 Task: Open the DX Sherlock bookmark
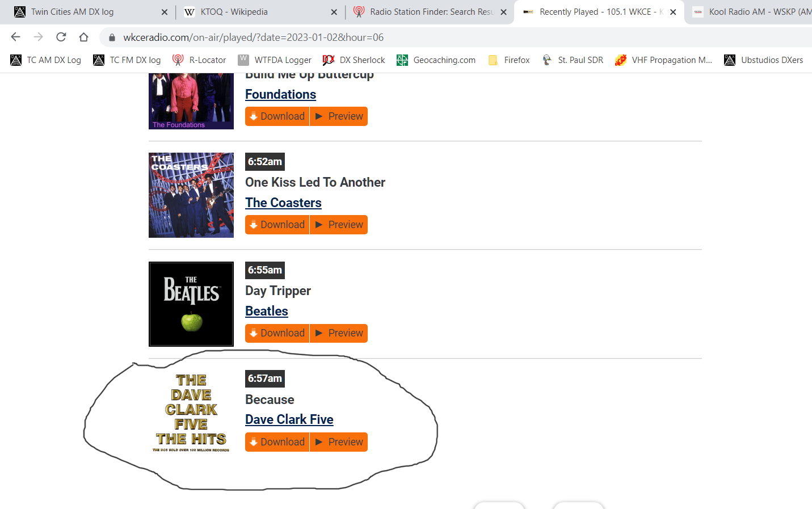tap(354, 60)
